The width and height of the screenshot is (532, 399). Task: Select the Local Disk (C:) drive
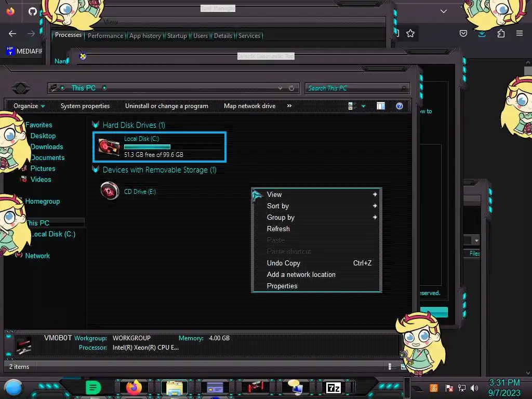point(159,147)
